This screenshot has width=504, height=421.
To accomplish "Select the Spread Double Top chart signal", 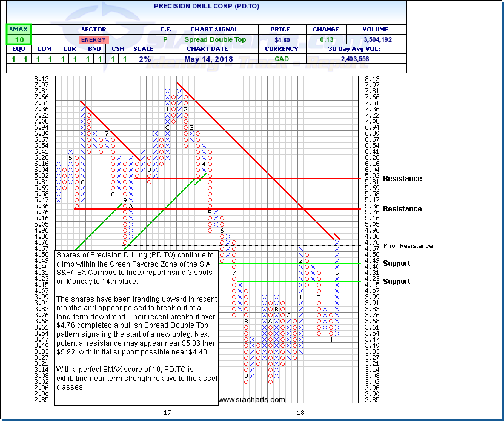I will pyautogui.click(x=216, y=39).
